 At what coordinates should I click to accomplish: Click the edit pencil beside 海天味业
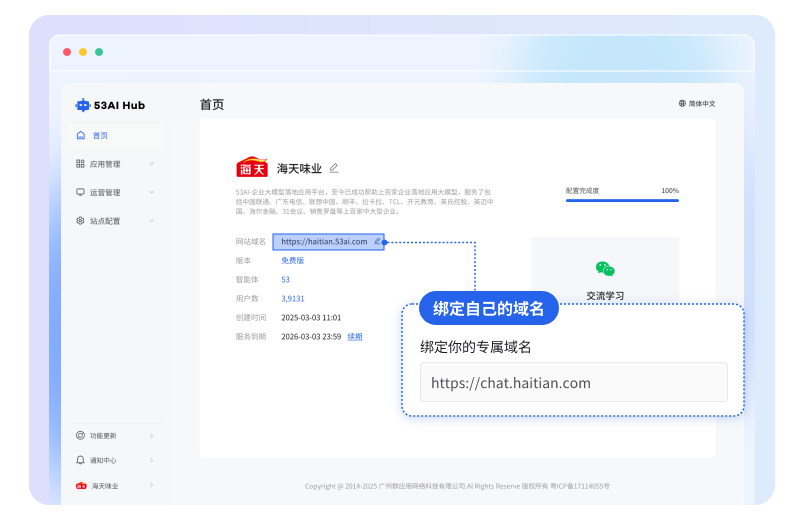click(334, 168)
